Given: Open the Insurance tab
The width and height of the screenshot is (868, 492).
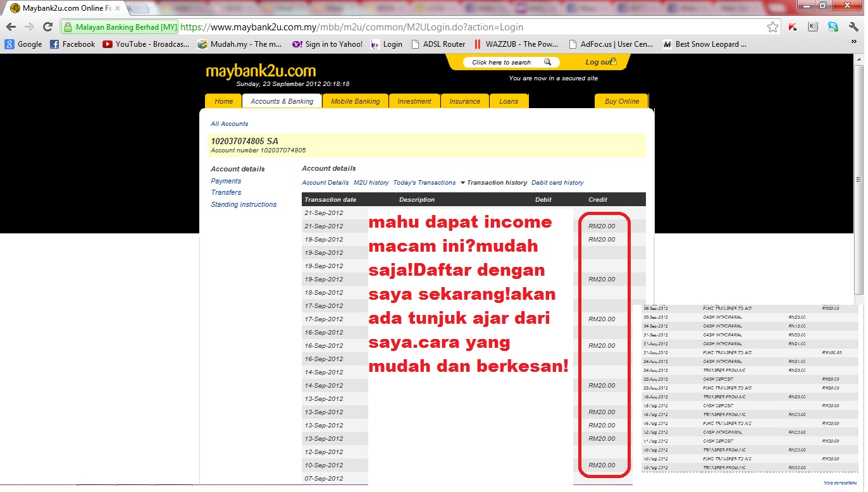Looking at the screenshot, I should click(465, 101).
